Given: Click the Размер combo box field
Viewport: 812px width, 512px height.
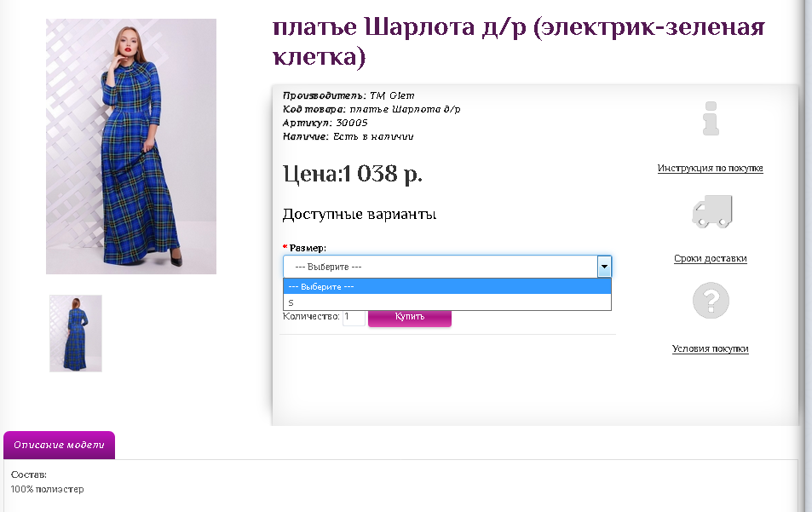Looking at the screenshot, I should pos(447,267).
